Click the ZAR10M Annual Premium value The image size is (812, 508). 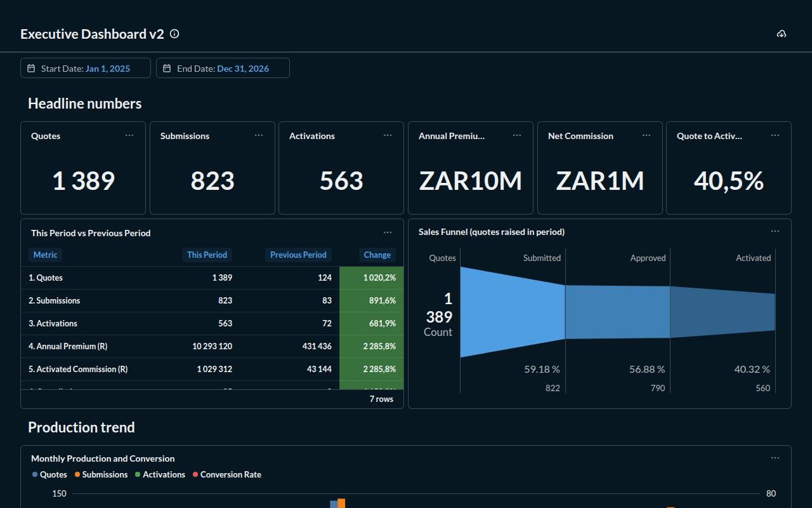471,181
